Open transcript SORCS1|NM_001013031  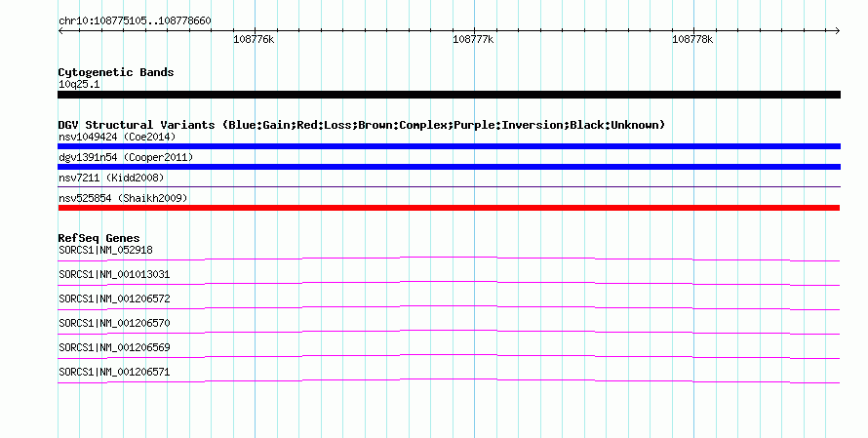click(114, 274)
